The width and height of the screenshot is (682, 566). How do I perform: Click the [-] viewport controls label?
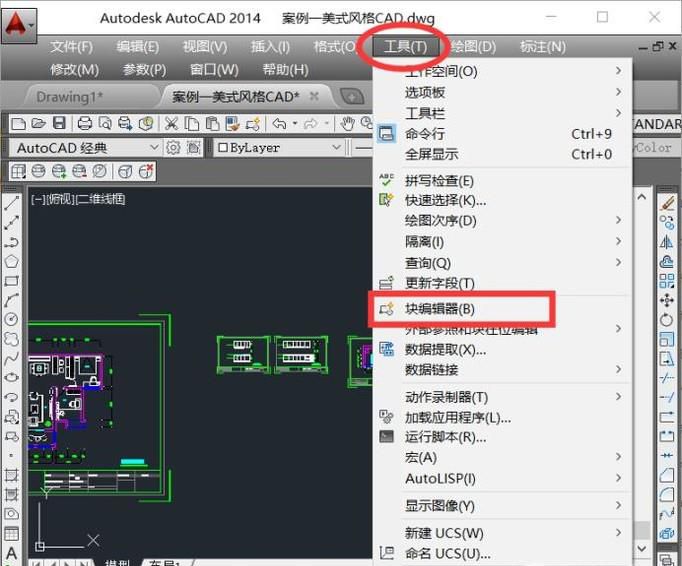coord(37,199)
